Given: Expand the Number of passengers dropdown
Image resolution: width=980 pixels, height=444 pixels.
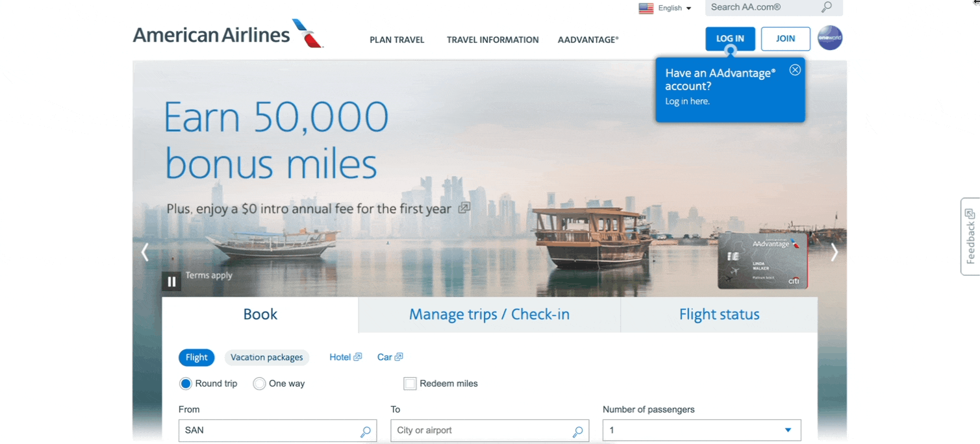Looking at the screenshot, I should click(x=701, y=430).
